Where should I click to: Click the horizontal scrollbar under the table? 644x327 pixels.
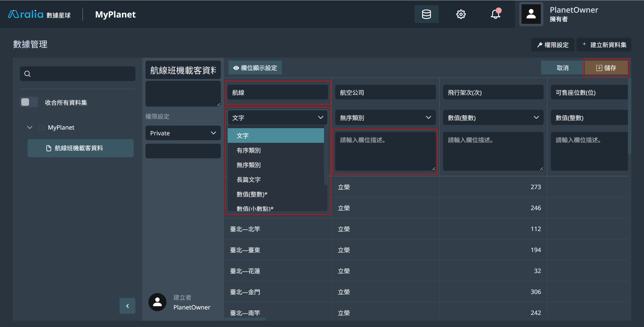pyautogui.click(x=245, y=319)
